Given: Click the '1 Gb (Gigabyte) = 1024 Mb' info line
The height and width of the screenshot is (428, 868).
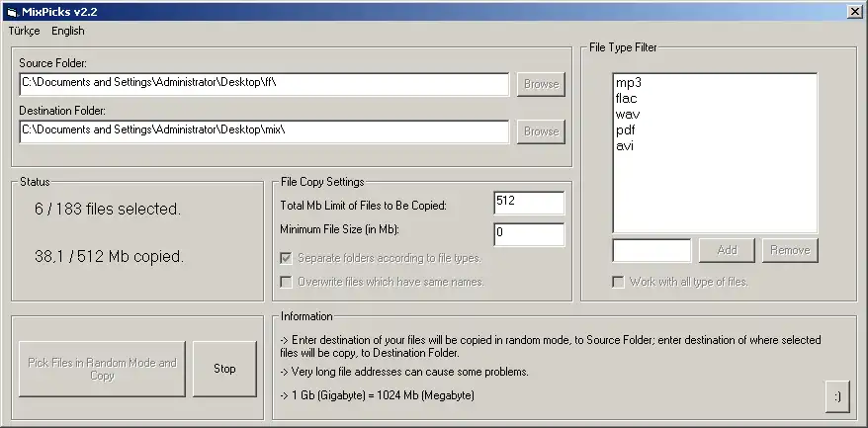Looking at the screenshot, I should click(378, 395).
